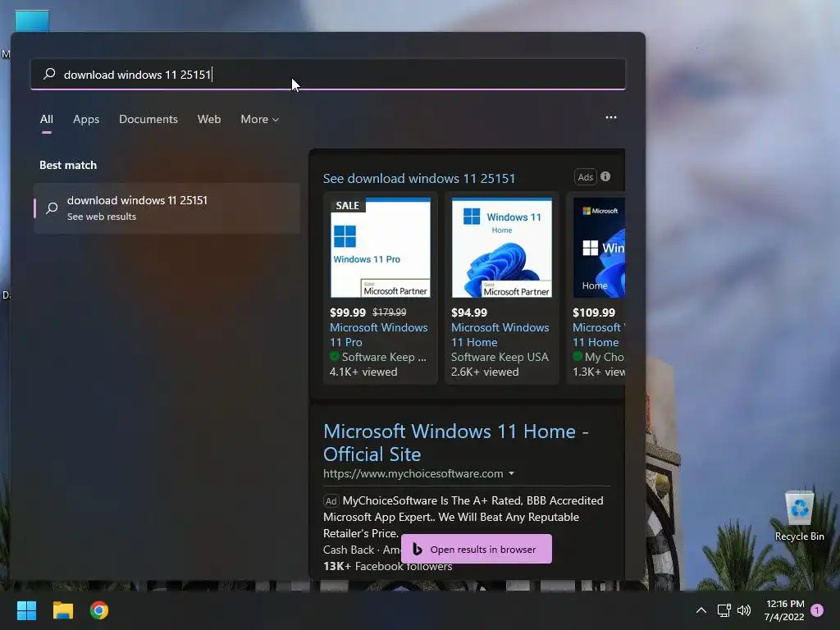Launch File Explorer from taskbar
This screenshot has width=840, height=630.
tap(62, 610)
